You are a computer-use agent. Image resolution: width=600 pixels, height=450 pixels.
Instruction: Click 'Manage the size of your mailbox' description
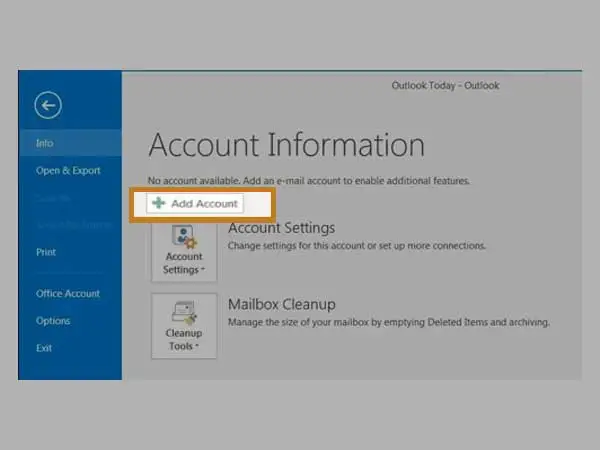click(389, 322)
